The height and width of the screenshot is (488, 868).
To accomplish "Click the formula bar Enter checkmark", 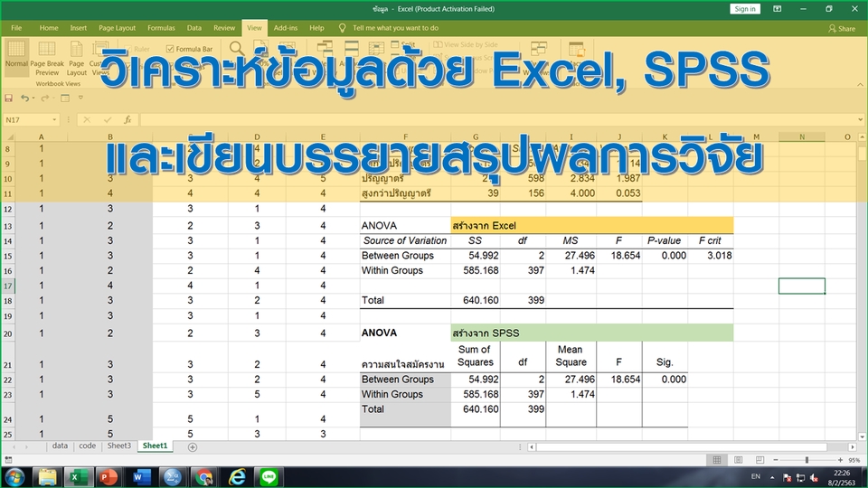I will coord(108,119).
